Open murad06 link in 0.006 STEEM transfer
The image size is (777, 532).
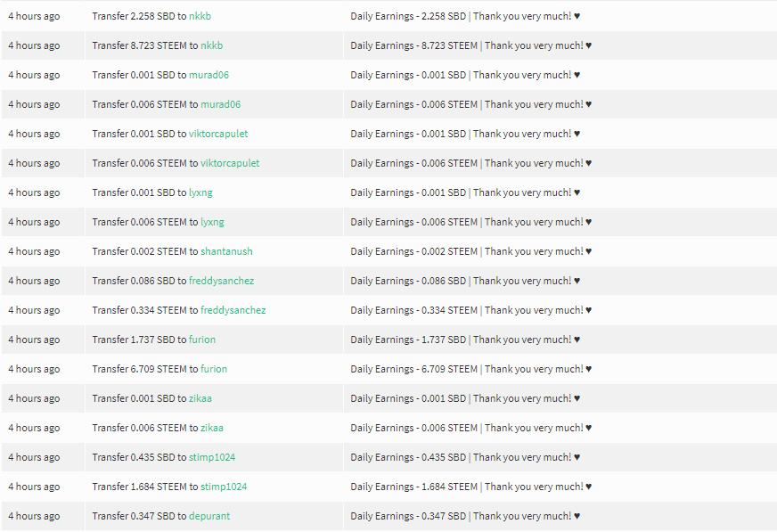pyautogui.click(x=220, y=104)
